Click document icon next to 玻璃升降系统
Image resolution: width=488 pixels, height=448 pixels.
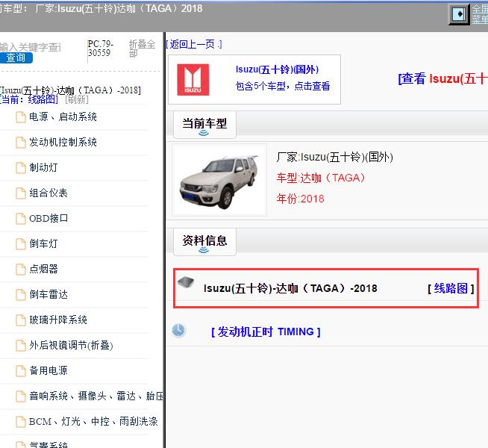coord(21,320)
